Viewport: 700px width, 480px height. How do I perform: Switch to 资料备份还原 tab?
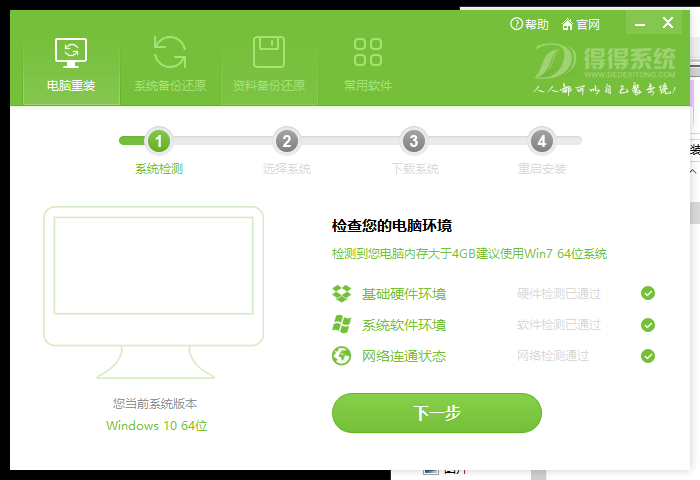pos(269,68)
